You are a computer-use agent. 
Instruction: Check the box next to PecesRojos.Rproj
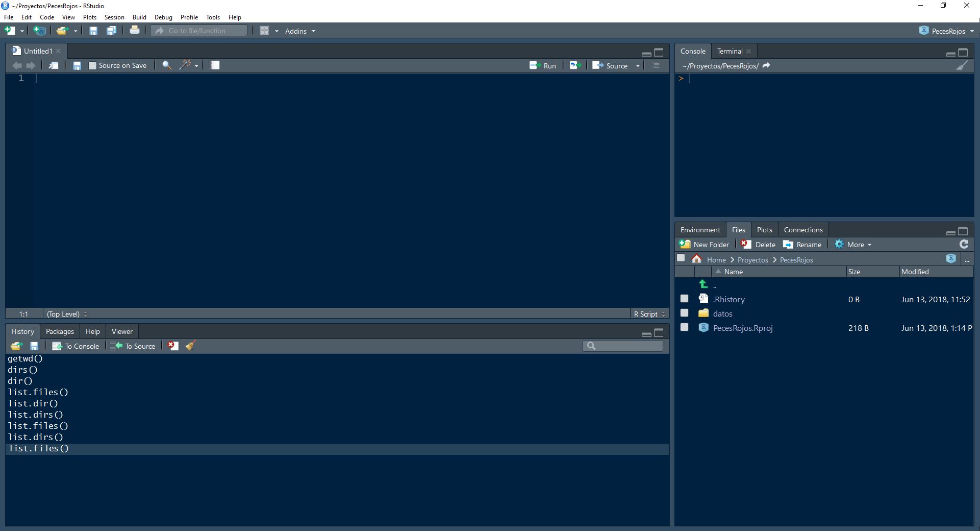click(685, 327)
